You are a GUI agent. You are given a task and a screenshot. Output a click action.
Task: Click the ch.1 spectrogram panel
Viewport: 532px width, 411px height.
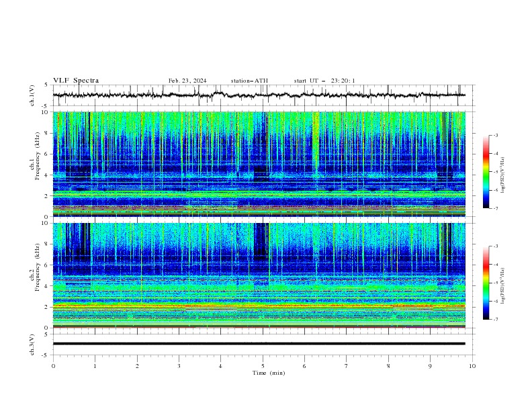click(259, 164)
